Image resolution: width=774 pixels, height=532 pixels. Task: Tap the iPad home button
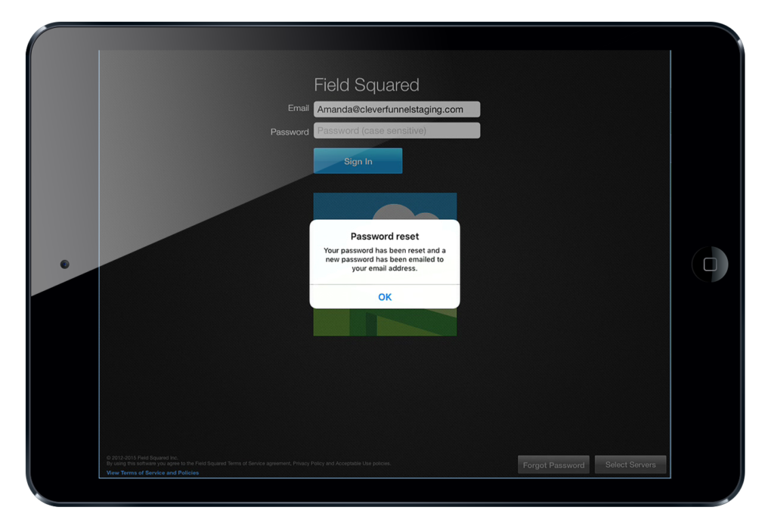click(x=711, y=264)
